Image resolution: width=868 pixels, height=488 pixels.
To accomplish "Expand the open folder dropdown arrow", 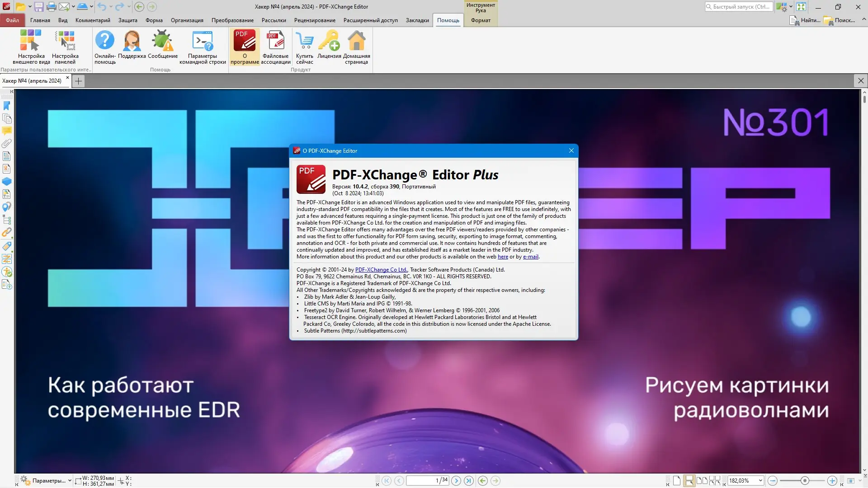I will tap(30, 7).
